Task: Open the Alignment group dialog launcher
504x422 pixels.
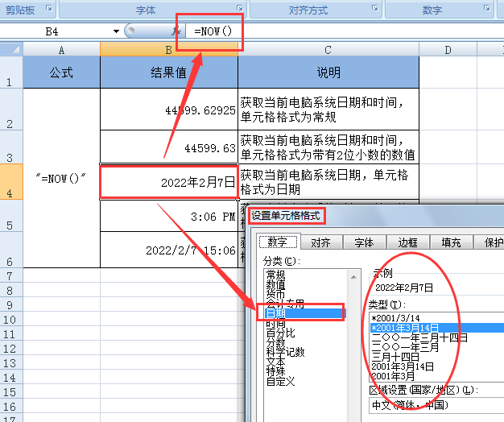Action: tap(375, 8)
